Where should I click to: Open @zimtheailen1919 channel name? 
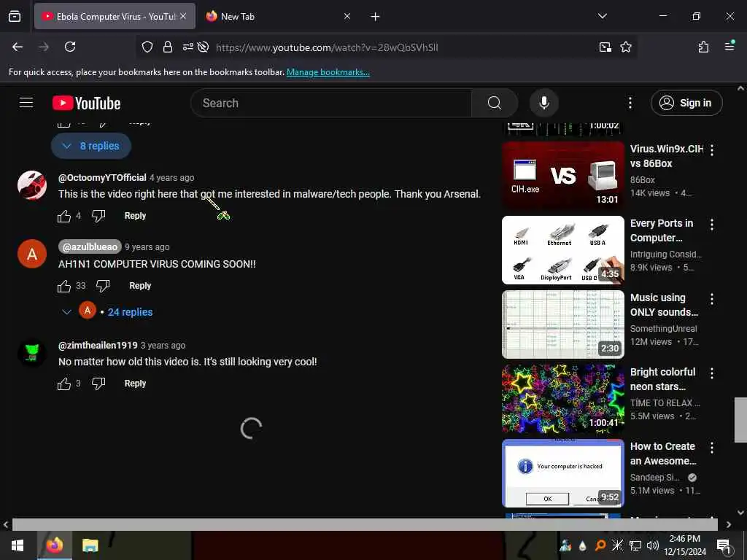point(98,345)
